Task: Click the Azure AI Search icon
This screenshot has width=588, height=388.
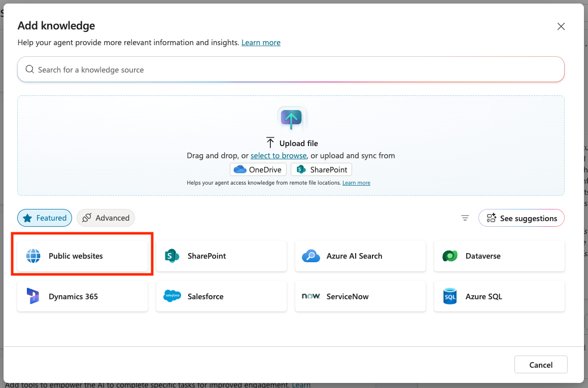Action: (311, 256)
